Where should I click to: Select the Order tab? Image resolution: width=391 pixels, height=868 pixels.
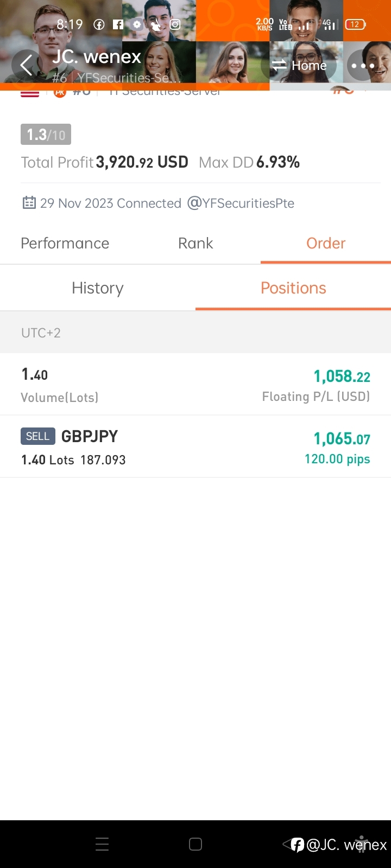pos(326,243)
